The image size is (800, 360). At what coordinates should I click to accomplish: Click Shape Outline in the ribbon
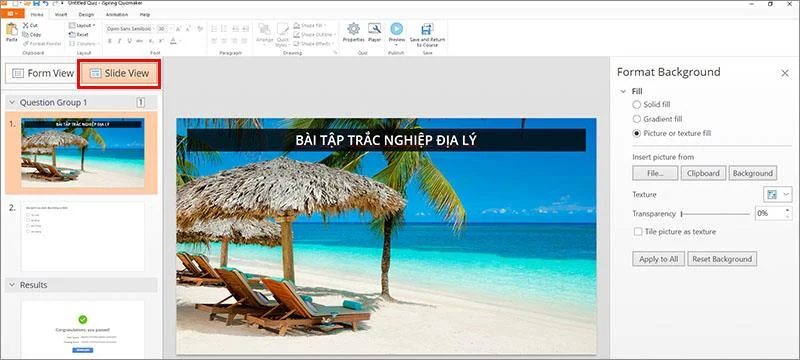(314, 34)
